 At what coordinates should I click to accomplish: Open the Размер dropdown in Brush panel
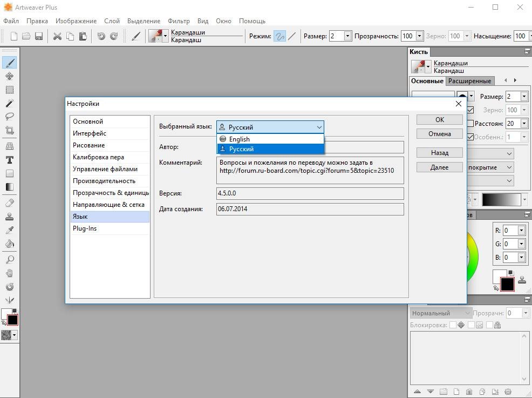(524, 97)
